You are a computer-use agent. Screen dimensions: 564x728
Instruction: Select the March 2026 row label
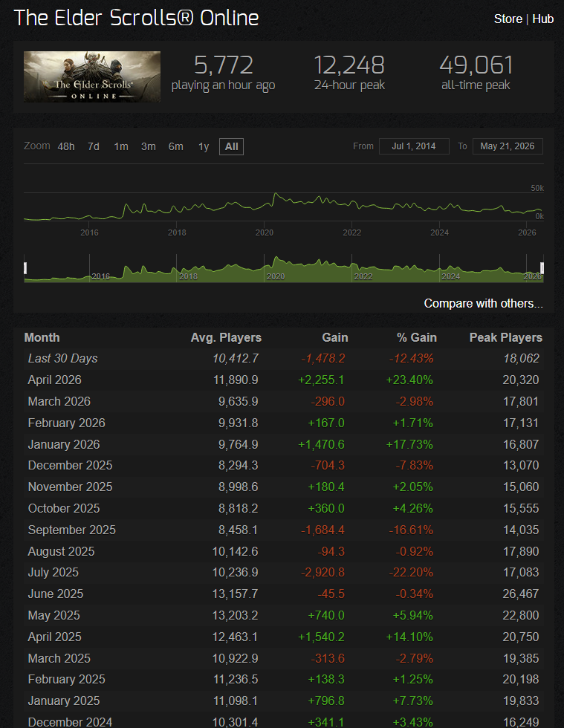click(x=59, y=401)
